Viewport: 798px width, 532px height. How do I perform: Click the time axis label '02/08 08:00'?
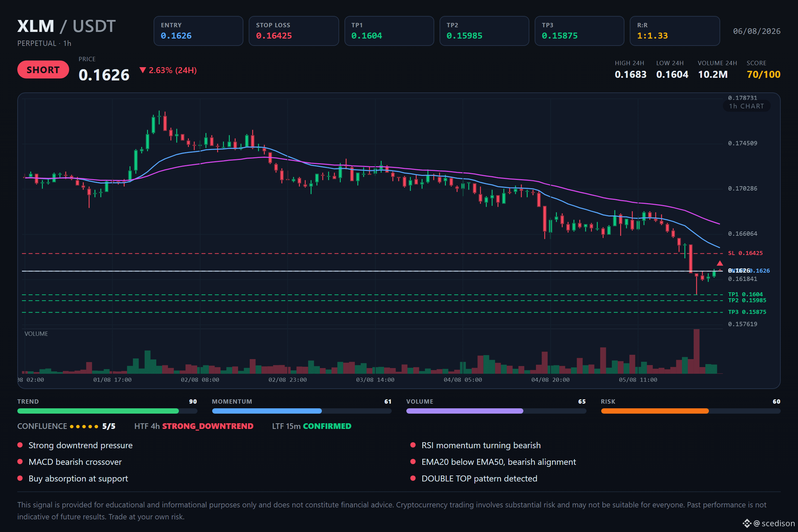[200, 380]
